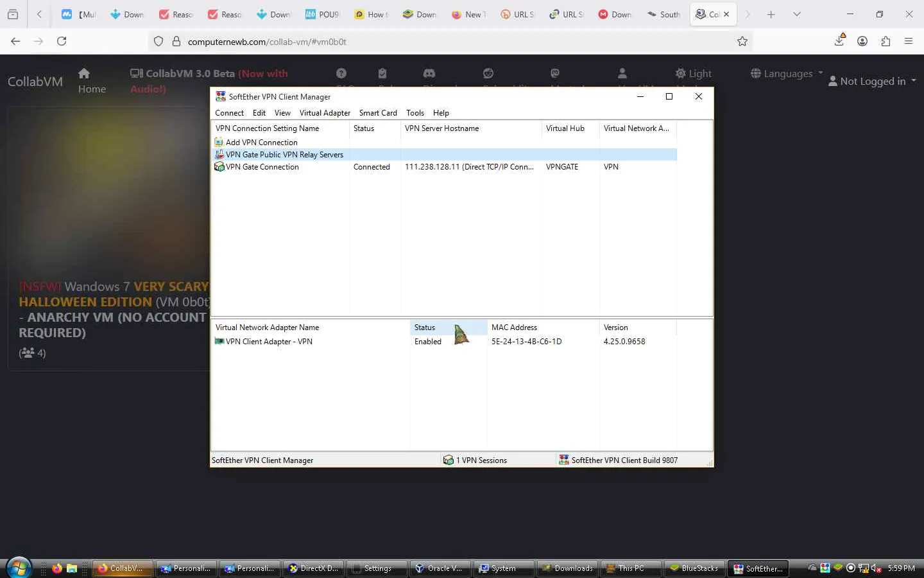Click the CollabVM brand link
The width and height of the screenshot is (924, 578).
[35, 82]
